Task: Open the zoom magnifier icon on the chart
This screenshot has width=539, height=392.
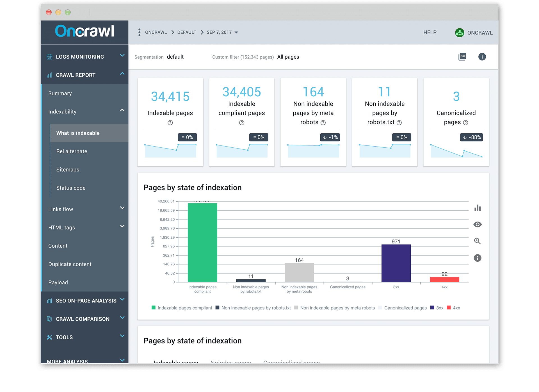Action: tap(477, 241)
